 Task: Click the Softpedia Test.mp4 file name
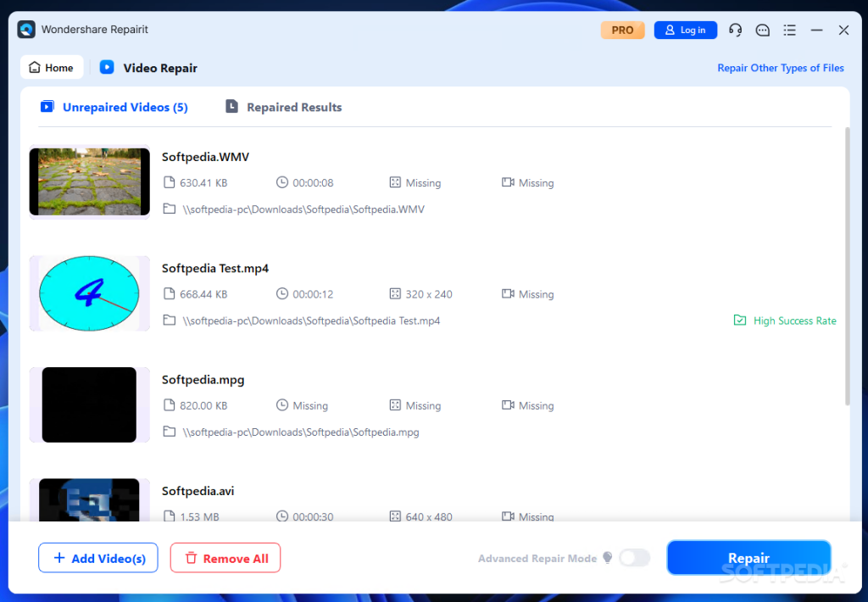point(215,268)
